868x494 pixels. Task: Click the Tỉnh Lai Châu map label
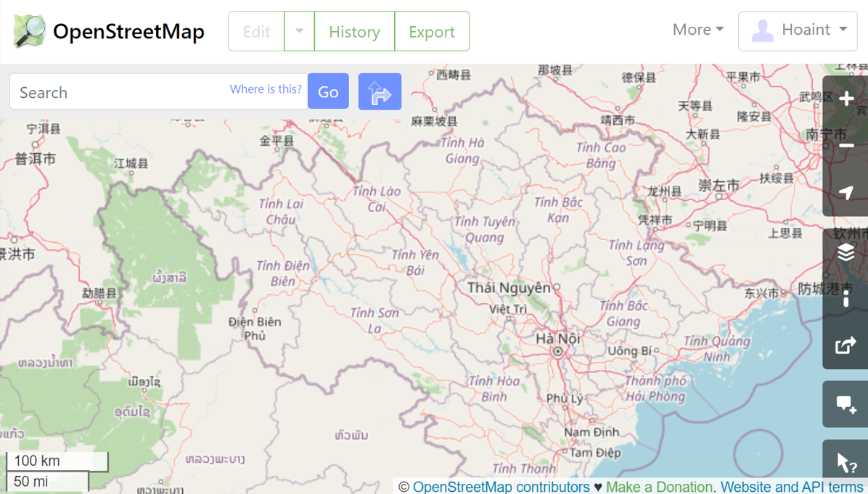pyautogui.click(x=281, y=211)
